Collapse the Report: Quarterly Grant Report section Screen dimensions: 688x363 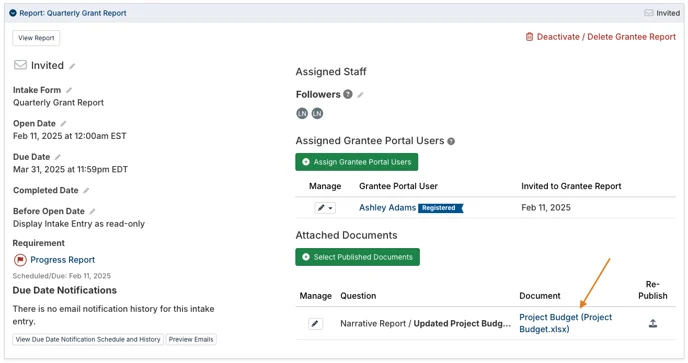[13, 13]
